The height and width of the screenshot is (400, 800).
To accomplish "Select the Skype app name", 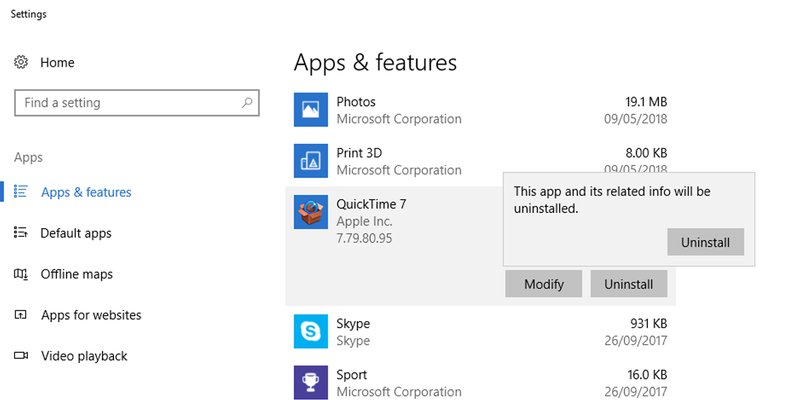I will click(x=353, y=323).
